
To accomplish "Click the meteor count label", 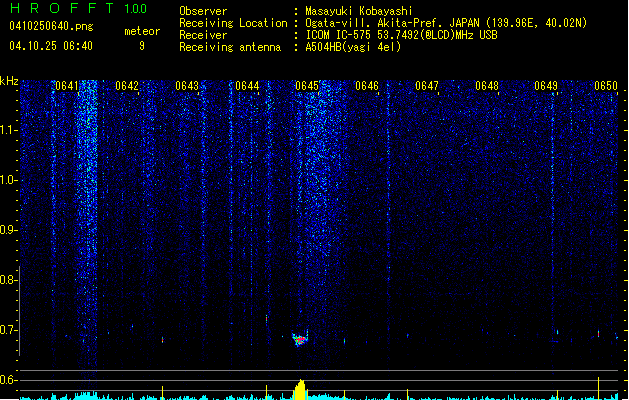I will click(x=142, y=31).
